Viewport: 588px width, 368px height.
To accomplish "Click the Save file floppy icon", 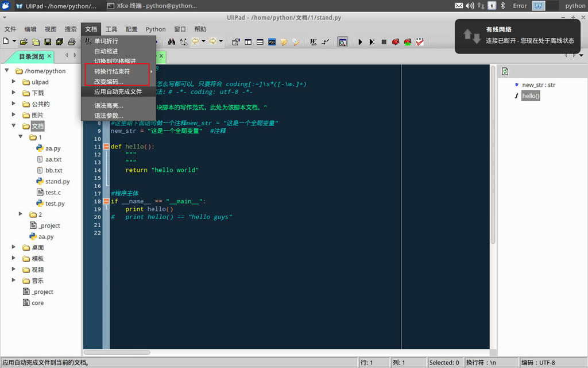I will [48, 42].
